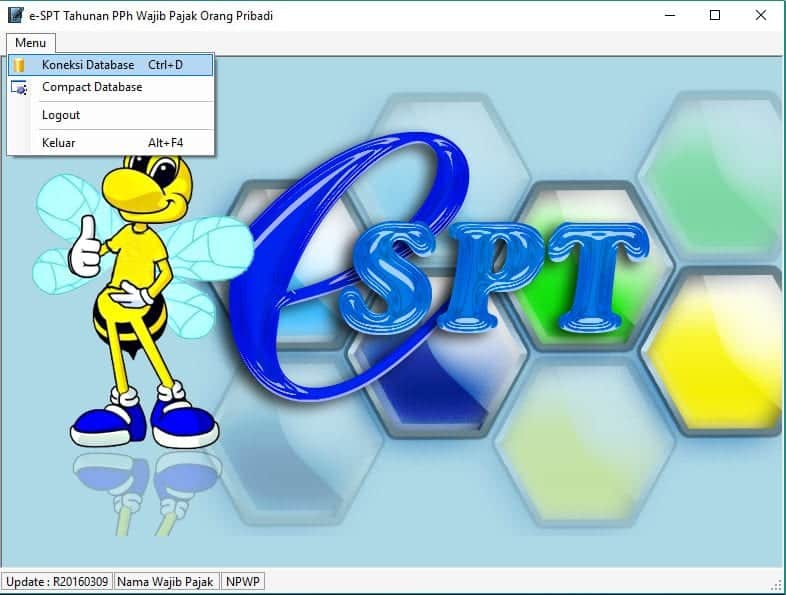Click the window resize grip corner
The image size is (786, 595).
(x=778, y=585)
